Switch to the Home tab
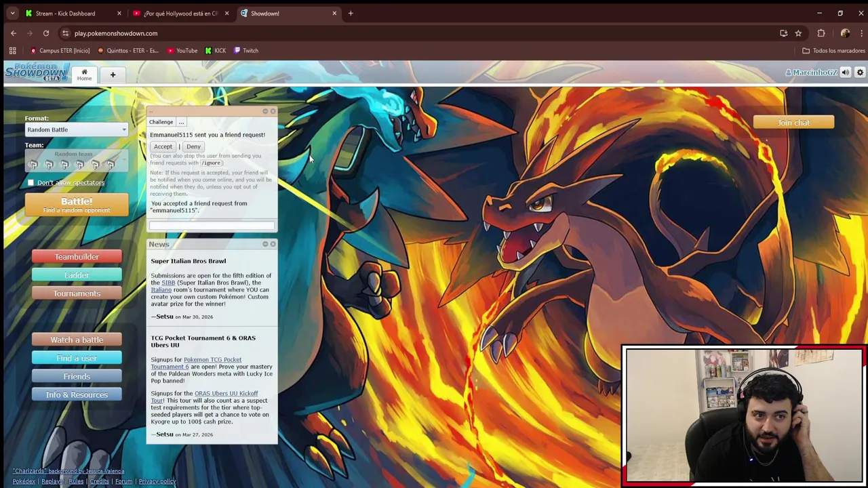 tap(84, 75)
